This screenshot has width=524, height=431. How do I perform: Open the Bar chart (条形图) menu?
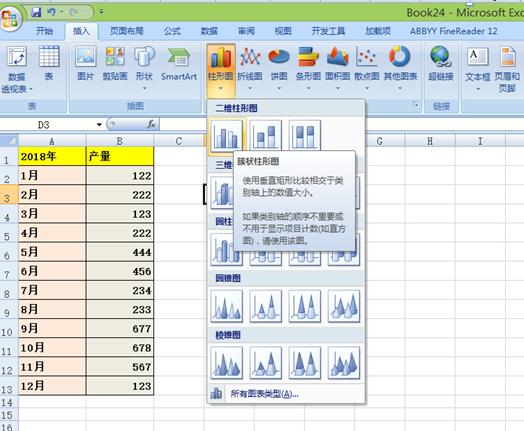[308, 68]
